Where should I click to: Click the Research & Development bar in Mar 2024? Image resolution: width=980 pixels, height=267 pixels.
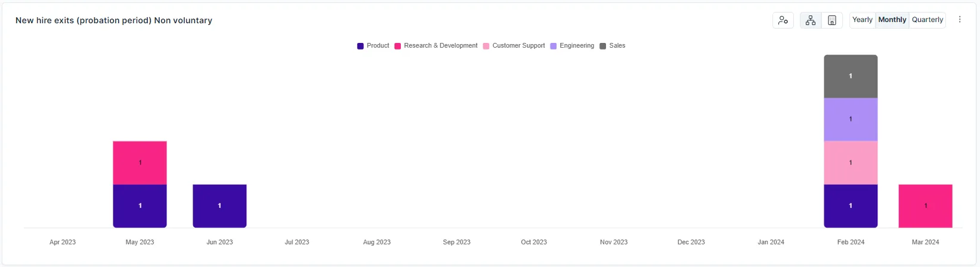(926, 206)
